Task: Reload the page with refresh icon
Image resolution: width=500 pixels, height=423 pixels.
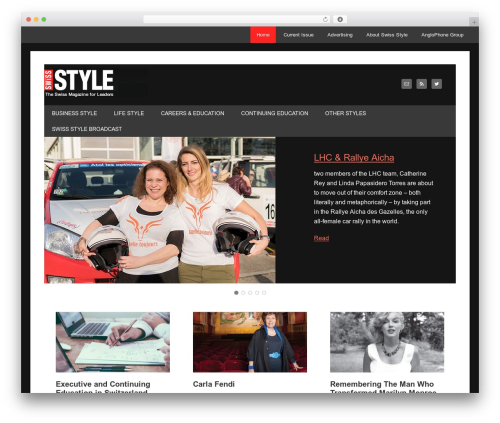Action: (325, 19)
